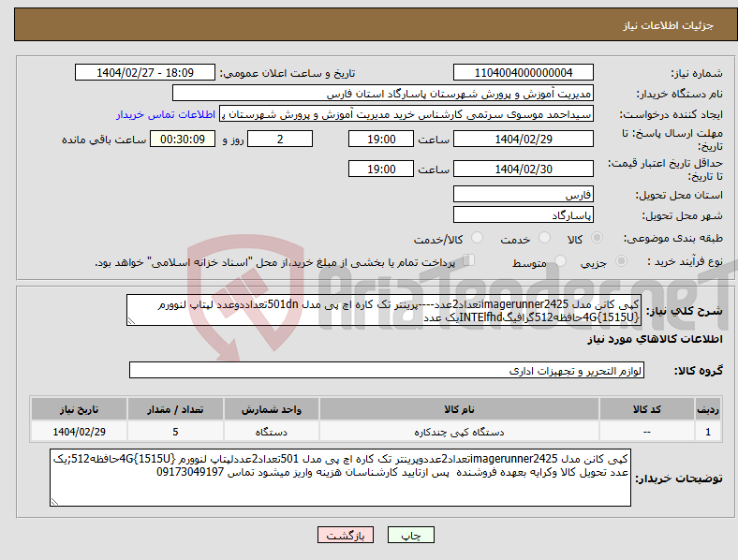Click the گروه کالا field
The width and height of the screenshot is (738, 560).
tap(387, 370)
